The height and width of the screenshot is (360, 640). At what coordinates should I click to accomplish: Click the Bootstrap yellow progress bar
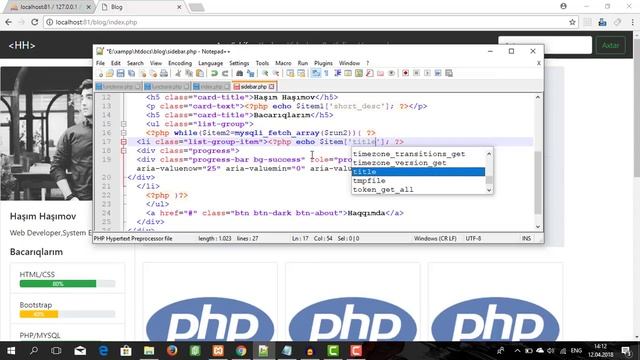click(39, 314)
